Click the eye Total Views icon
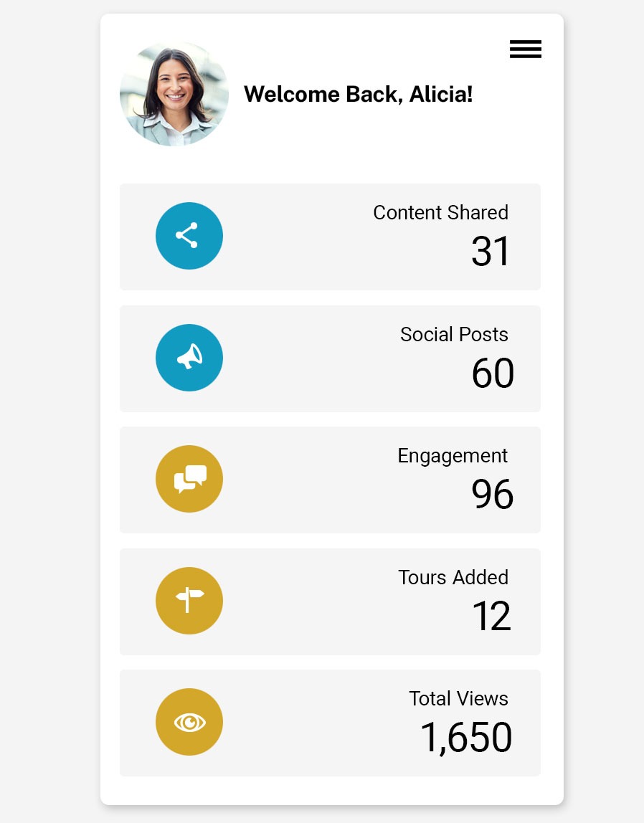This screenshot has height=823, width=644. (x=189, y=722)
